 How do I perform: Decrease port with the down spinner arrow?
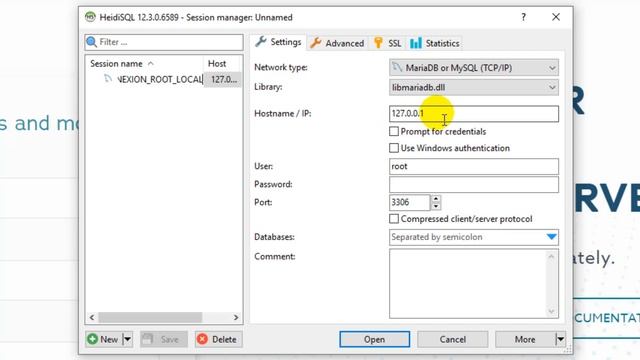pos(436,206)
